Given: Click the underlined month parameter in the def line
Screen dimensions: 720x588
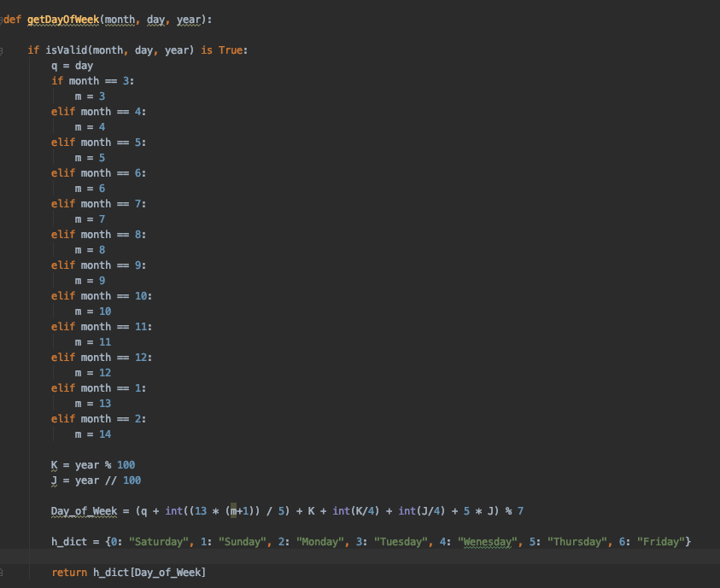Looking at the screenshot, I should point(120,19).
